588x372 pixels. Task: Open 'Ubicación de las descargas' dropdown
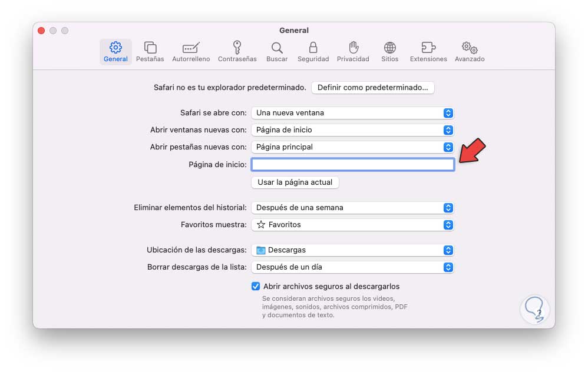(352, 250)
